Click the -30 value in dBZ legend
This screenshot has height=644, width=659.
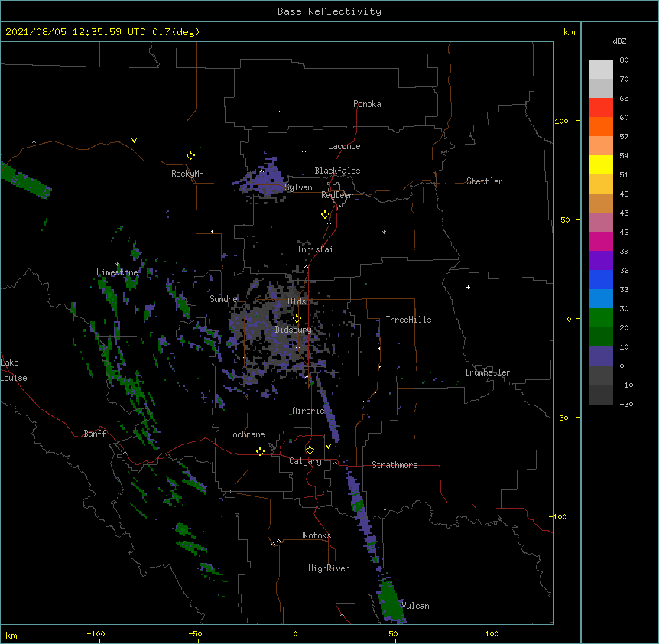(x=626, y=405)
